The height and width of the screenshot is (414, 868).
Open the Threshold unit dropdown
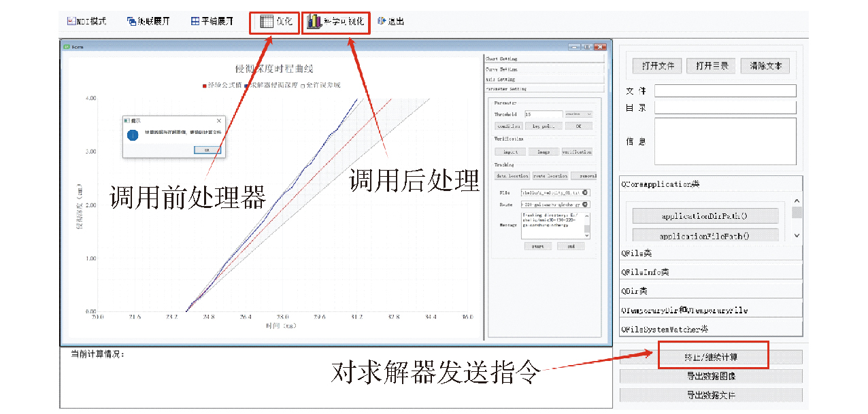[578, 114]
